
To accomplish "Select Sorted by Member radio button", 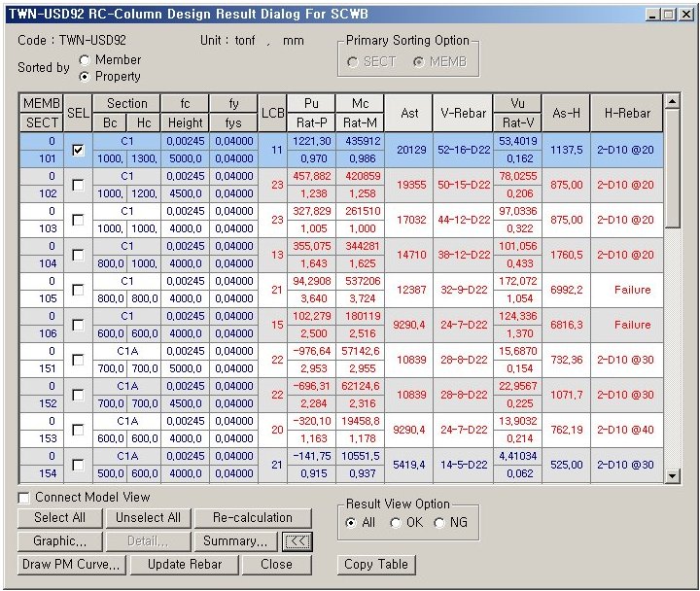I will pyautogui.click(x=86, y=60).
